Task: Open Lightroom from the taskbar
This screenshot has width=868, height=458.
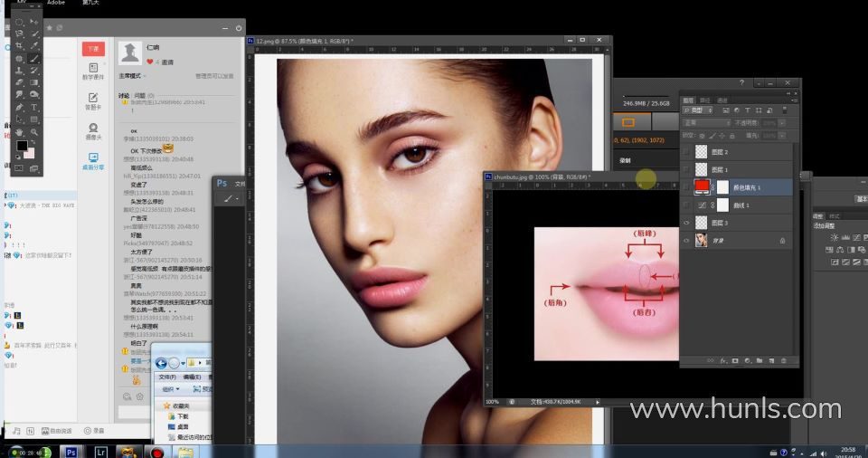Action: [x=100, y=452]
